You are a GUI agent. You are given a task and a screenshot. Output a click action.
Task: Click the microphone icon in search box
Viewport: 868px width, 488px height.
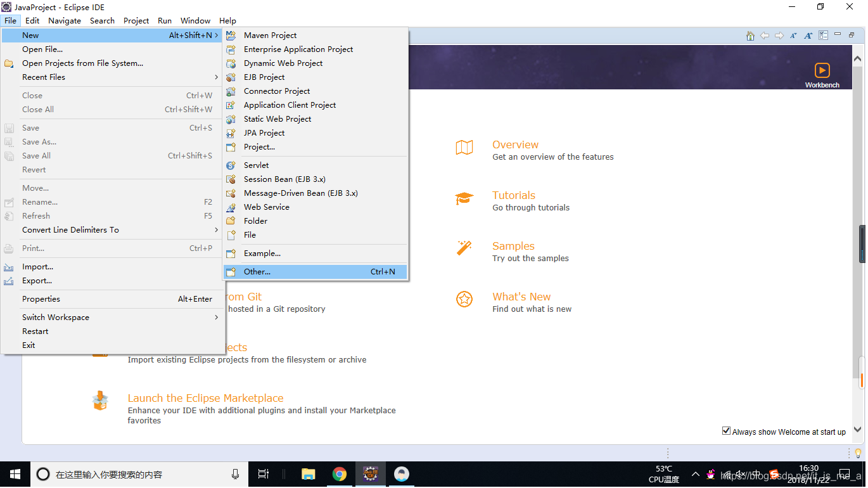235,474
